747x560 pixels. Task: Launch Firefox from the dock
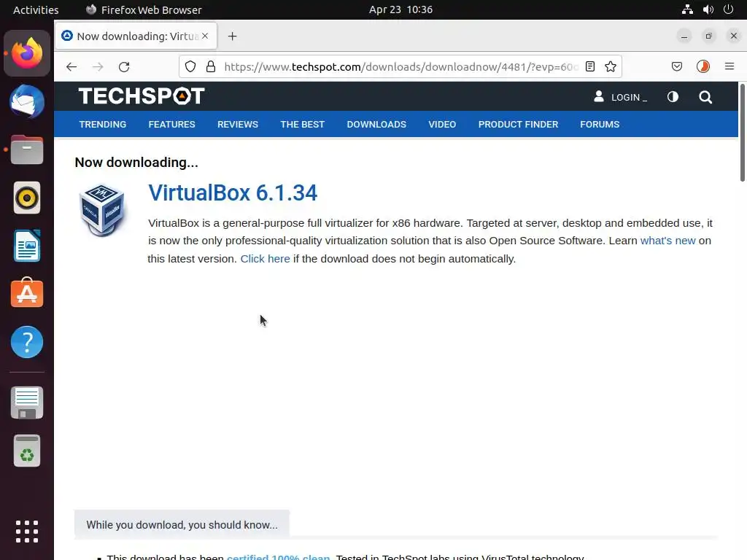point(27,53)
